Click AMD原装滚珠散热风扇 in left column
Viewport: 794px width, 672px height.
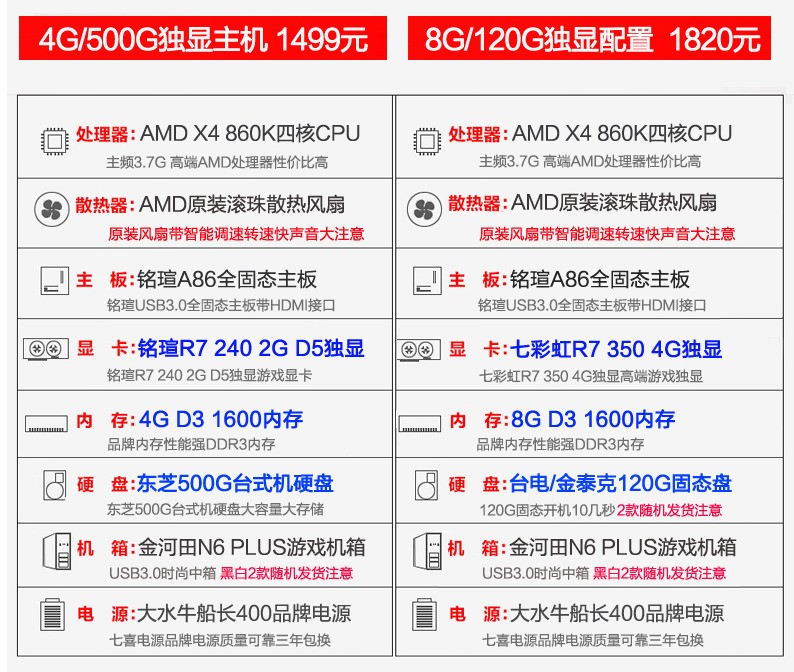[242, 205]
